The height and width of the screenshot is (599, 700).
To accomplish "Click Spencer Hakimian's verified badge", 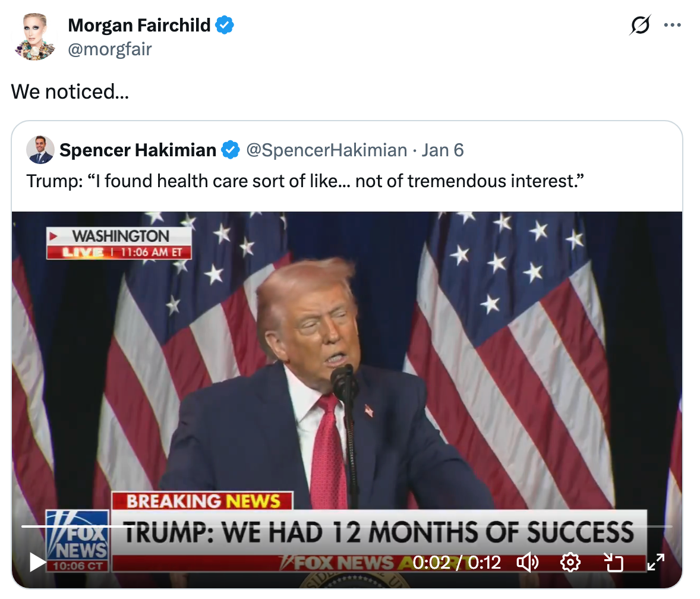I will pos(231,150).
